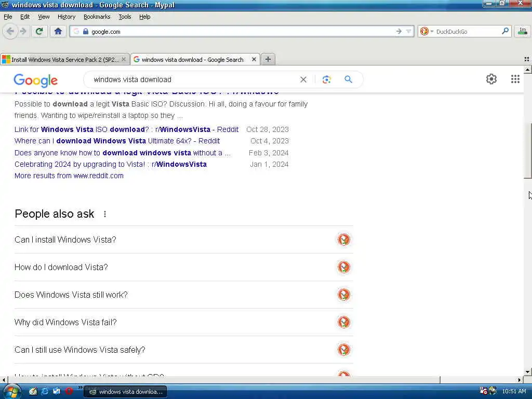This screenshot has width=532, height=399.
Task: Expand Can I install Windows Vista question
Action: pos(183,240)
